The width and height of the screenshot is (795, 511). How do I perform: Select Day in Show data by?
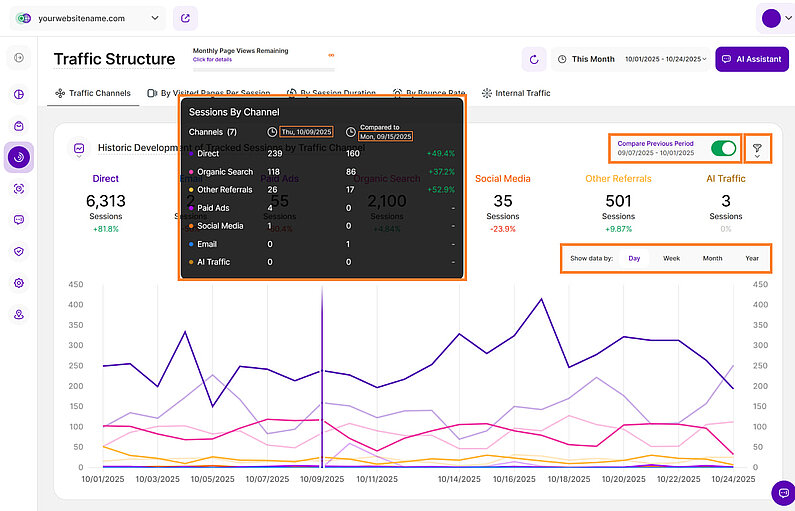[x=634, y=258]
